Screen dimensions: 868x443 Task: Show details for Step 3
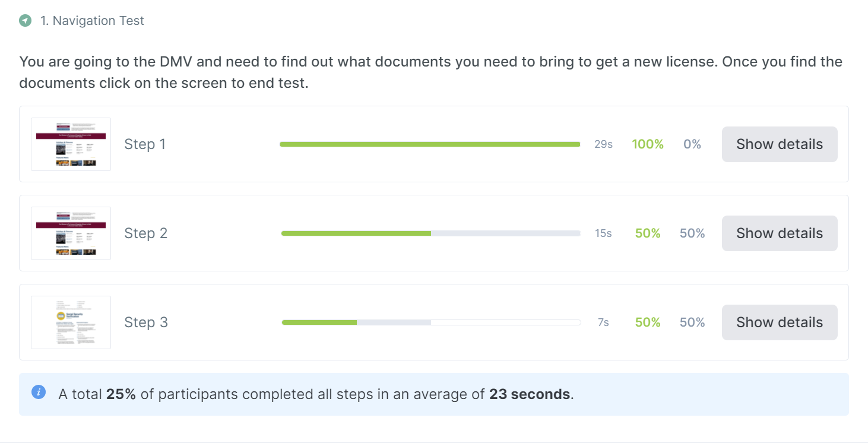pyautogui.click(x=780, y=322)
